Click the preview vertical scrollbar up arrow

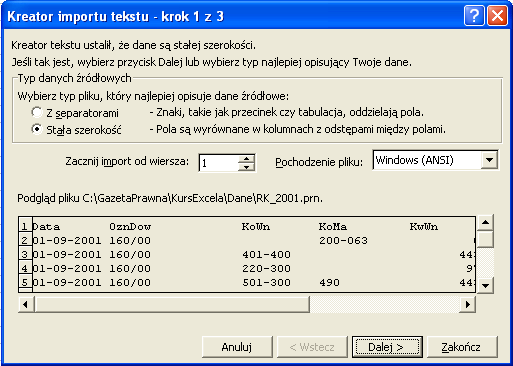[x=485, y=222]
